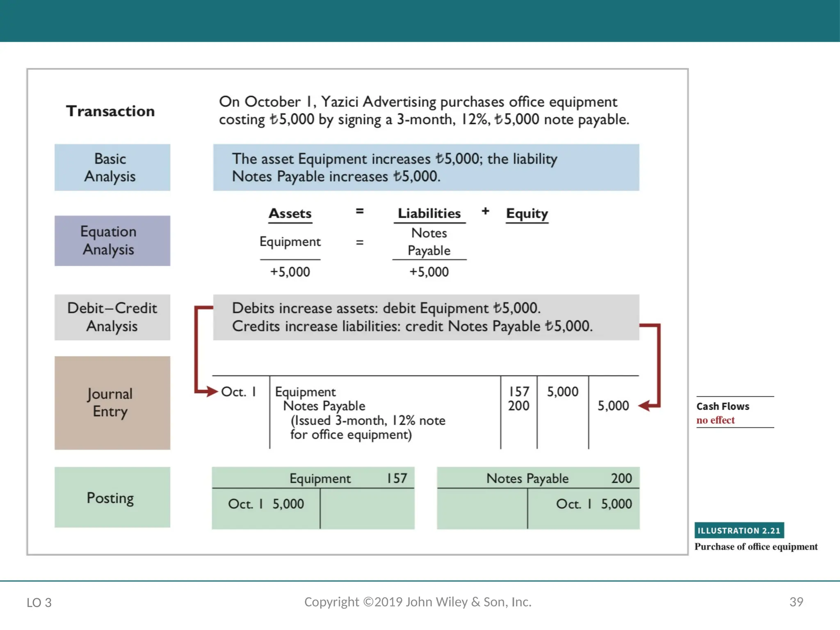The width and height of the screenshot is (840, 630).
Task: Click the Transaction heading label
Action: click(x=110, y=111)
